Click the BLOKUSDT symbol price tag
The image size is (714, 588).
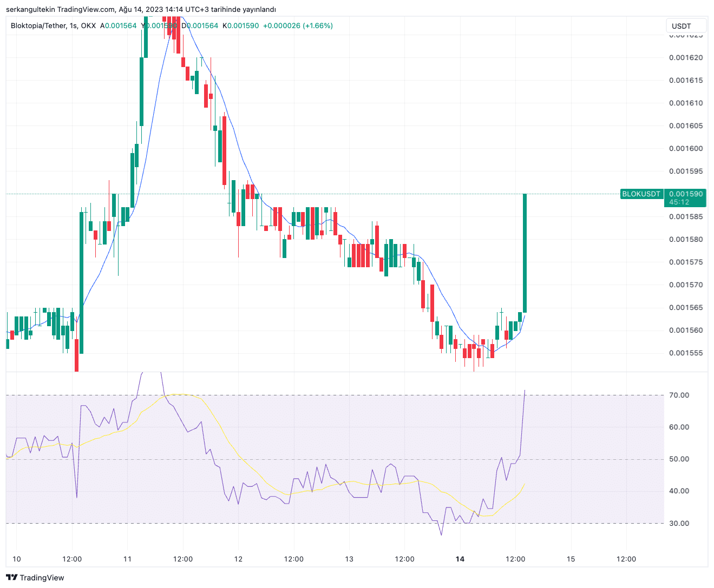(641, 194)
